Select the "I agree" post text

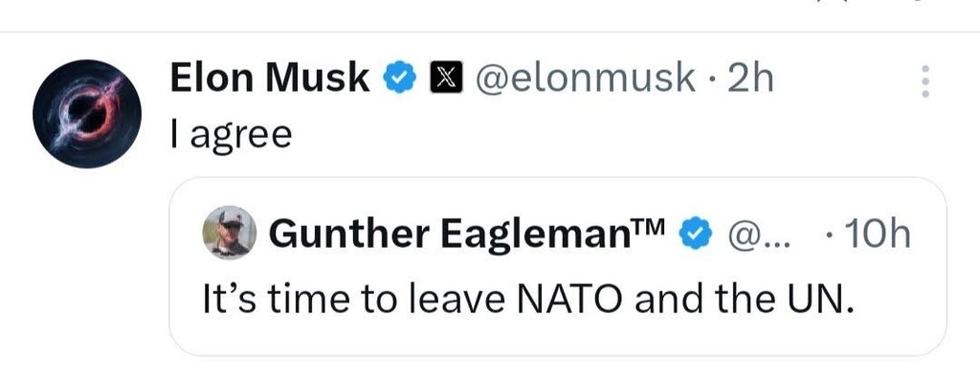tap(231, 136)
